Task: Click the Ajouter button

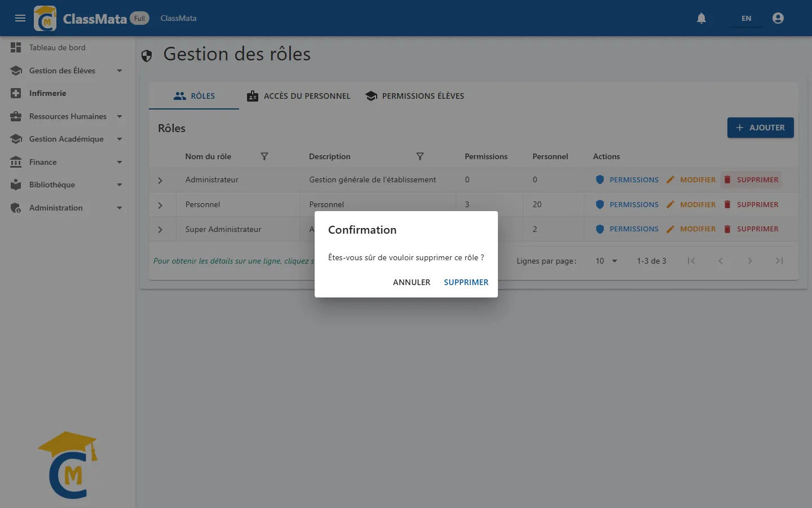Action: (x=760, y=128)
